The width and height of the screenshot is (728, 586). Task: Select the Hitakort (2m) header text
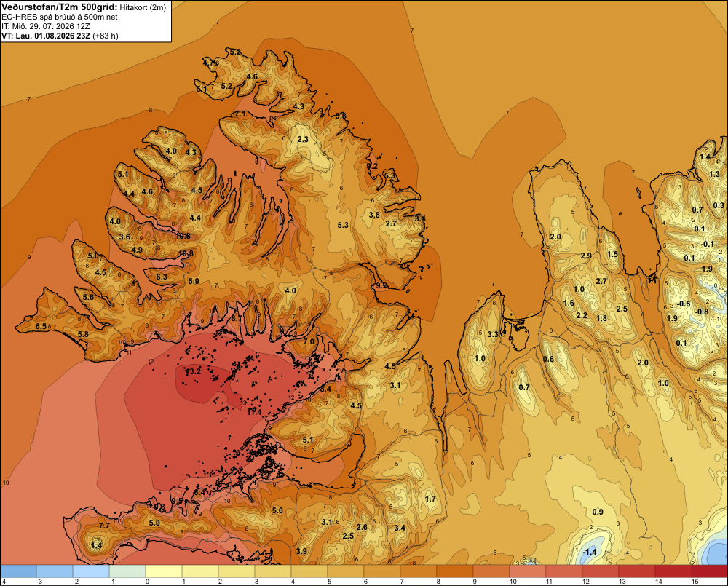pos(143,7)
